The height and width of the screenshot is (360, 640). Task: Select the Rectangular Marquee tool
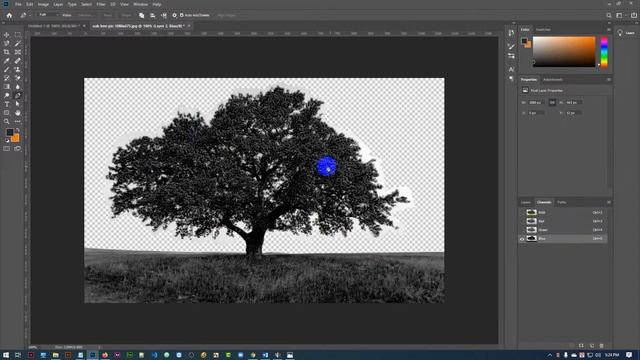pyautogui.click(x=18, y=35)
